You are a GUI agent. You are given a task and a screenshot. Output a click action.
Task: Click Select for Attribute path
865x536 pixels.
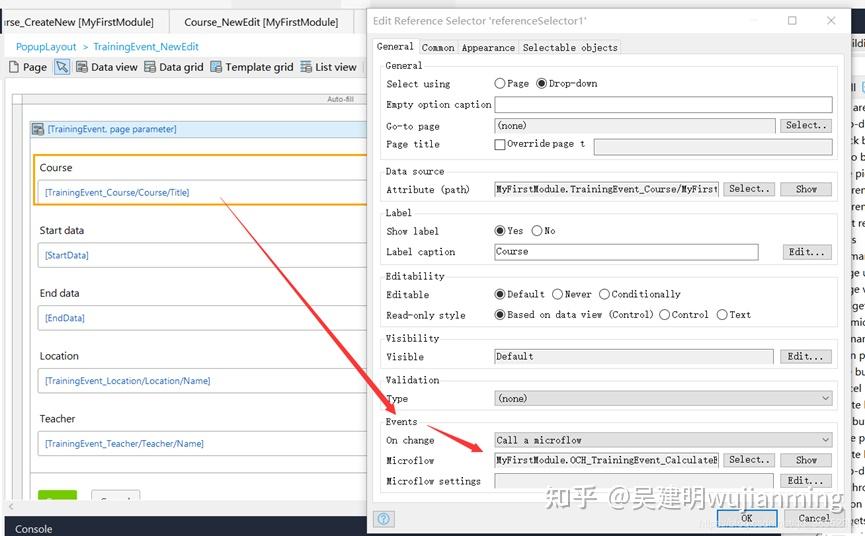point(749,189)
